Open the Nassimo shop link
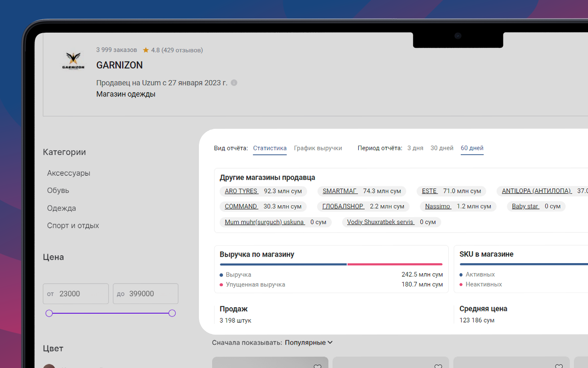The image size is (588, 368). (x=438, y=207)
